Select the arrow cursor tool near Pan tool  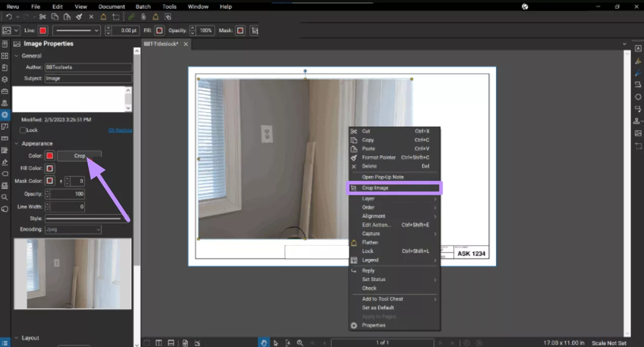(276, 342)
